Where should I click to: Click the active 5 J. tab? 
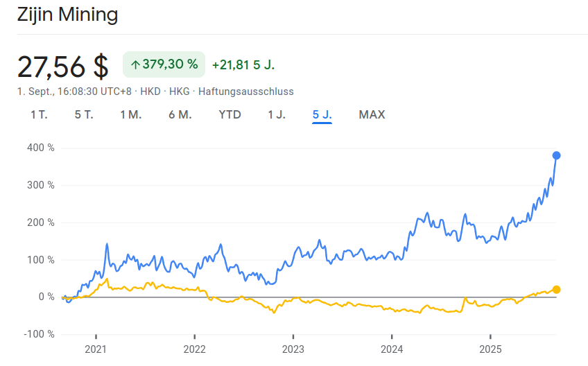(x=322, y=114)
